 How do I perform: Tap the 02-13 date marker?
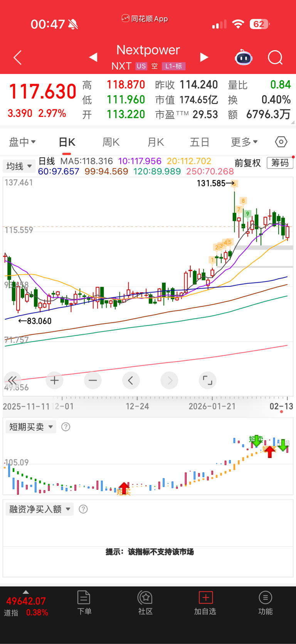pyautogui.click(x=281, y=406)
